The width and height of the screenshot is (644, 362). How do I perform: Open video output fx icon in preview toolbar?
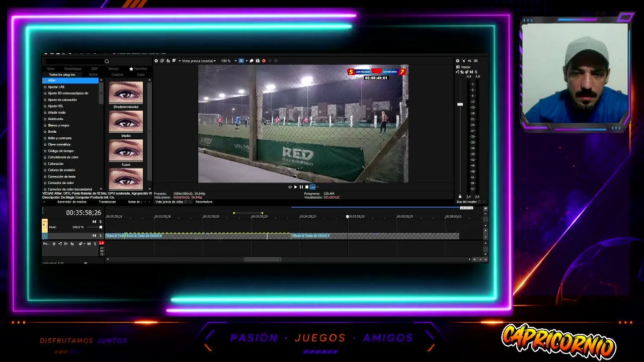[168, 61]
